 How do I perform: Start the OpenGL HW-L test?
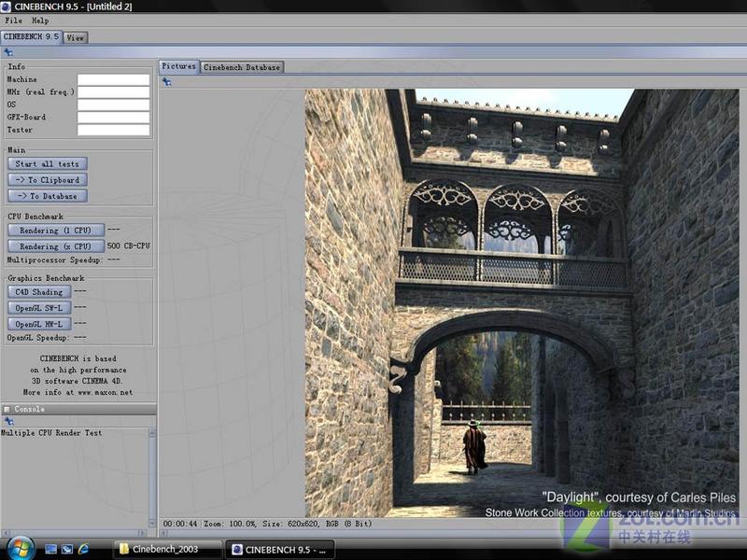pyautogui.click(x=39, y=324)
